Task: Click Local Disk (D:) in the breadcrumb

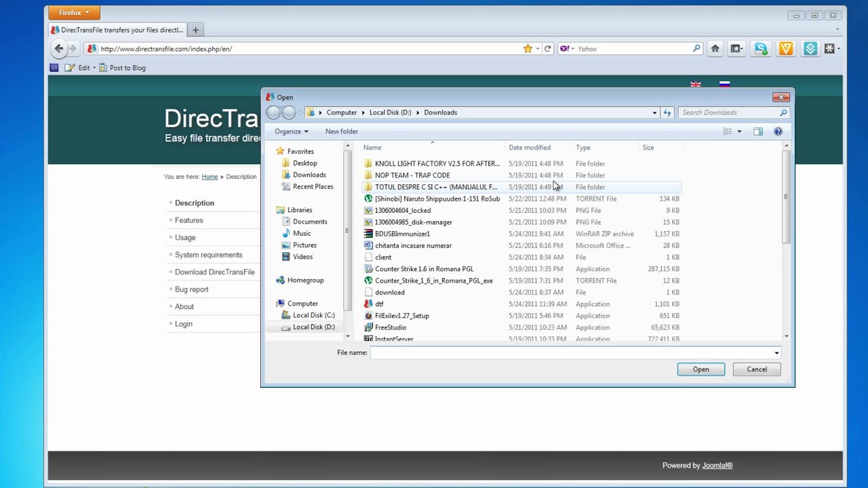Action: [x=390, y=113]
